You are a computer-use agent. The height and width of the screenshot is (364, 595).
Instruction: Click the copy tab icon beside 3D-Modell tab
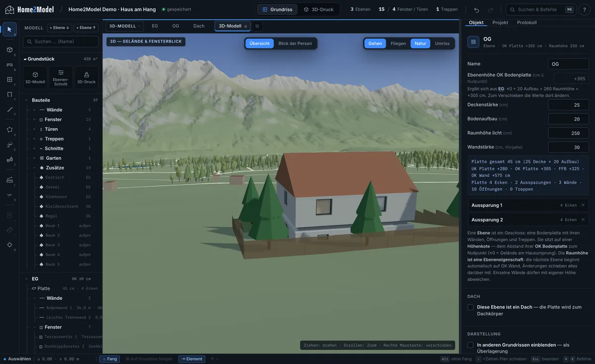[x=257, y=26]
